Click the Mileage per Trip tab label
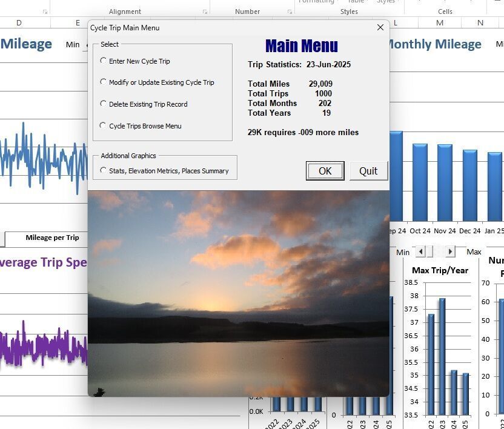 click(52, 238)
